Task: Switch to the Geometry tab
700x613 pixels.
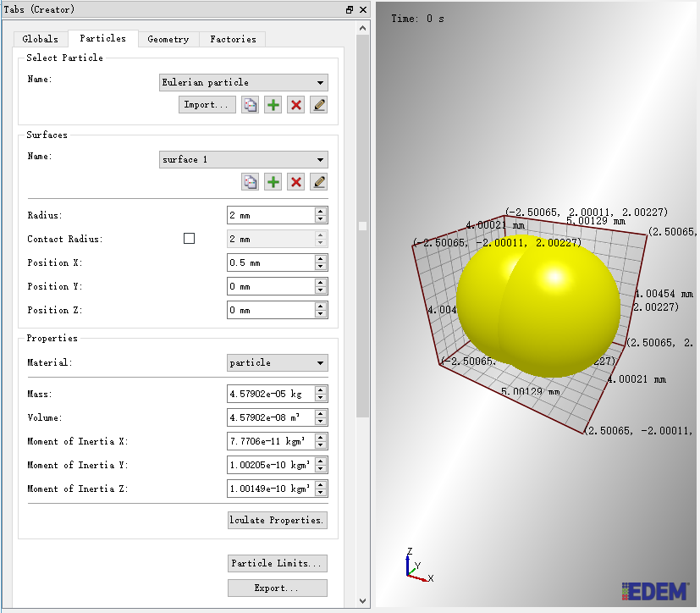Action: 168,39
